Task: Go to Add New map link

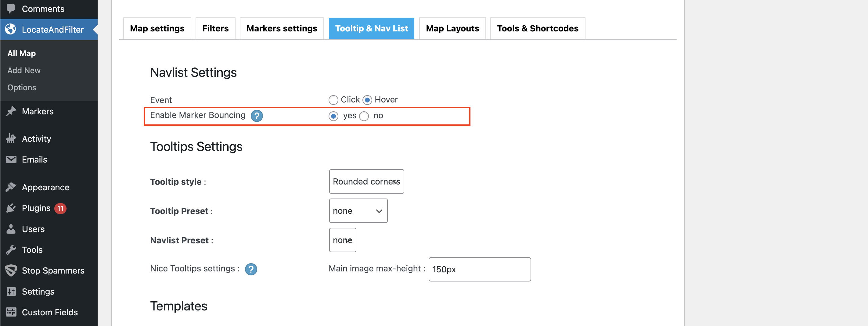Action: coord(24,70)
